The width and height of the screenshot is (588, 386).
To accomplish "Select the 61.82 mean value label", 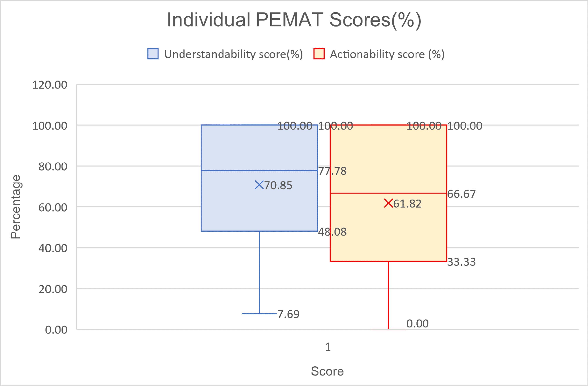I will coord(407,204).
